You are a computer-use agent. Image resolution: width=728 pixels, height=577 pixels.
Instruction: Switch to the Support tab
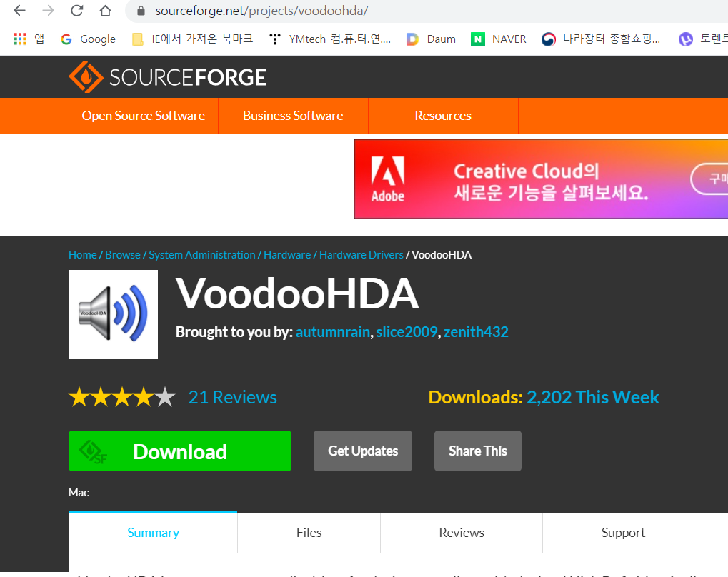coord(623,533)
